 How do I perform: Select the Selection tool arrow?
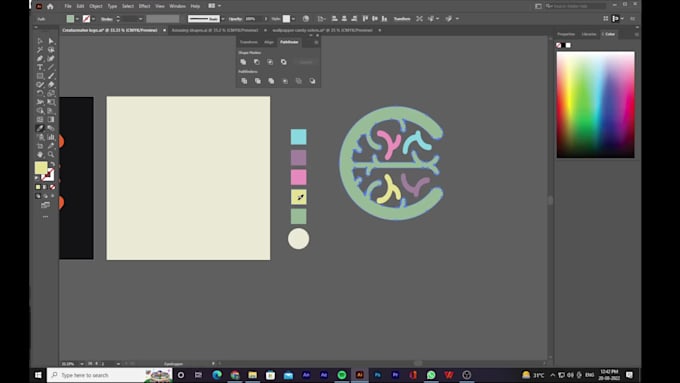click(x=40, y=41)
